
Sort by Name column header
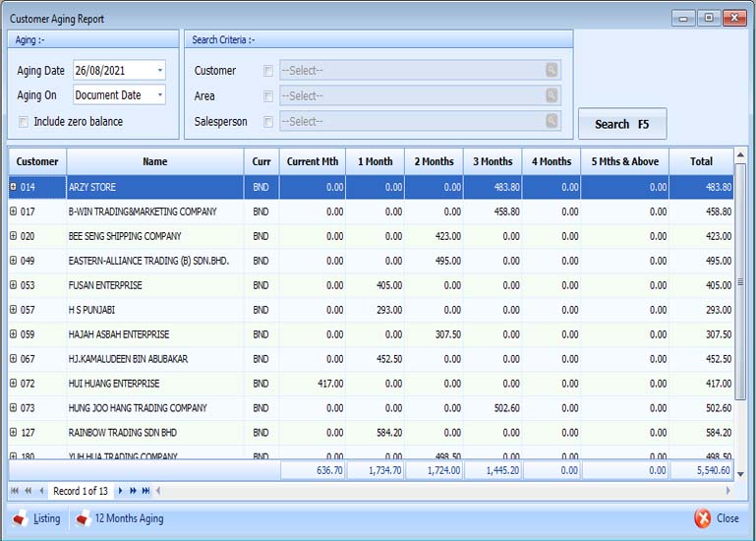pos(155,161)
